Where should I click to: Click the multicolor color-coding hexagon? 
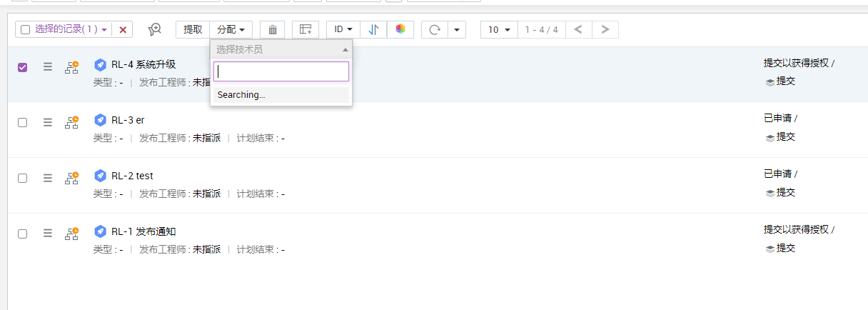click(x=400, y=29)
